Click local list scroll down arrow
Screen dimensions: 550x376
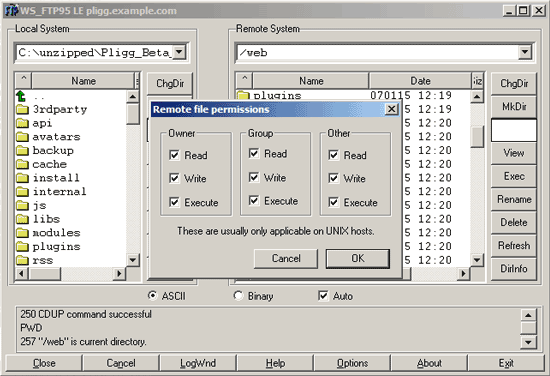coord(133,260)
